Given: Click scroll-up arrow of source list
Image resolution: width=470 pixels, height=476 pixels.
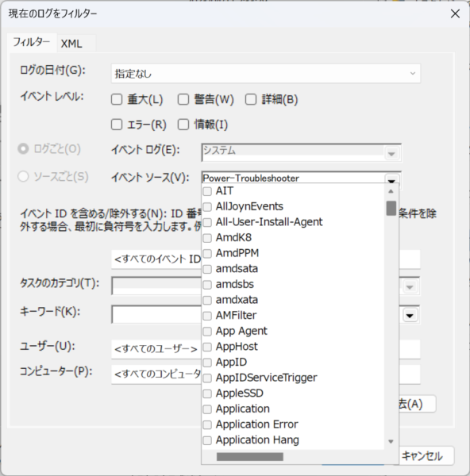Looking at the screenshot, I should coord(391,191).
